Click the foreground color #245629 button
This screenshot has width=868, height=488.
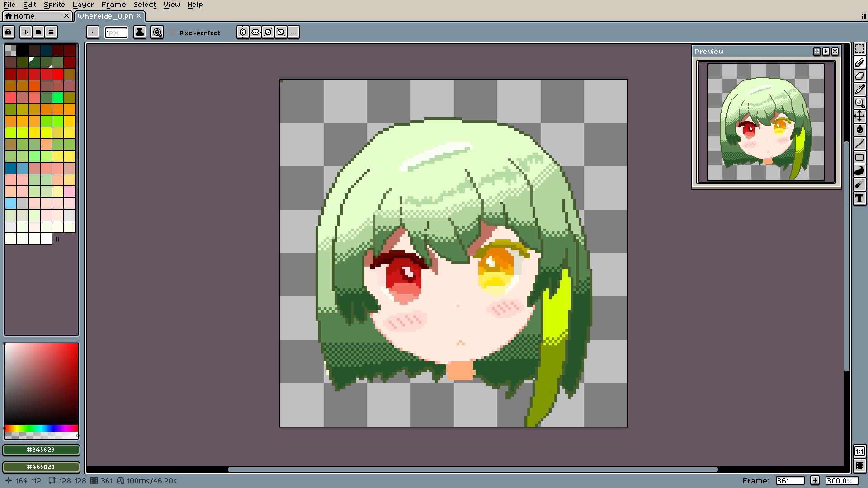point(41,450)
